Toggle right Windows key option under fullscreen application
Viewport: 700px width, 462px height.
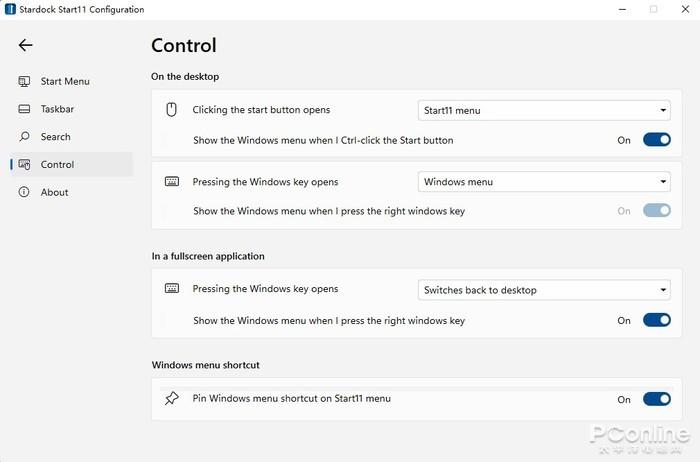(656, 321)
